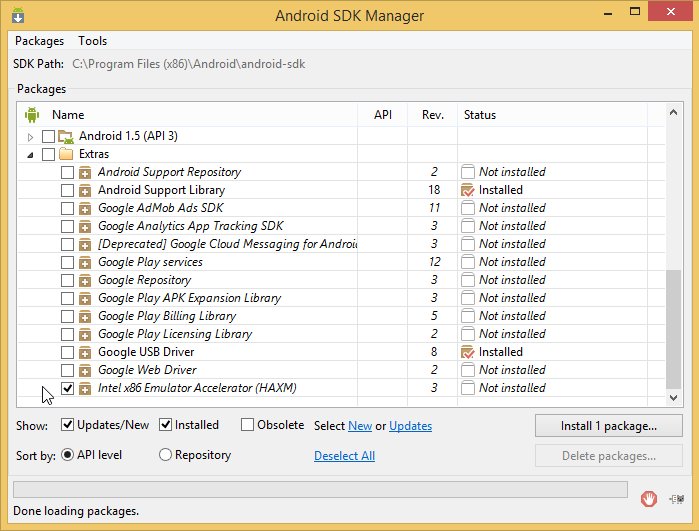
Task: Expand the Android 1.5 (API 3) node
Action: pyautogui.click(x=30, y=137)
